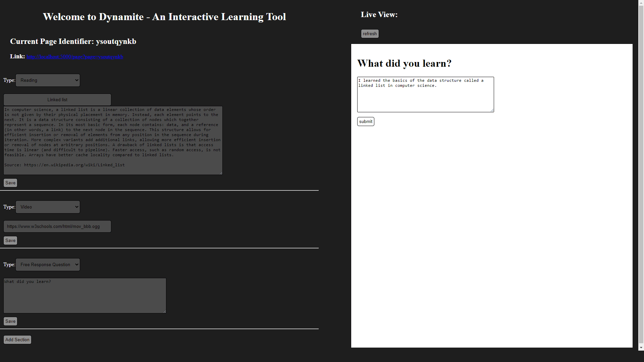The image size is (644, 362).
Task: Open the Reading type dropdown
Action: click(x=48, y=80)
